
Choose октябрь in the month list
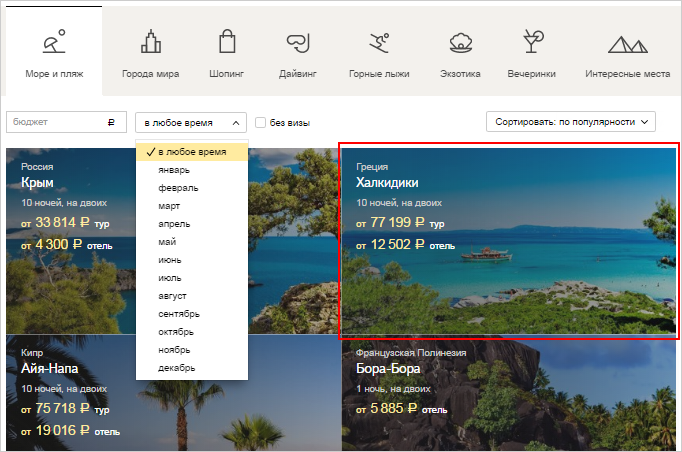pyautogui.click(x=192, y=332)
